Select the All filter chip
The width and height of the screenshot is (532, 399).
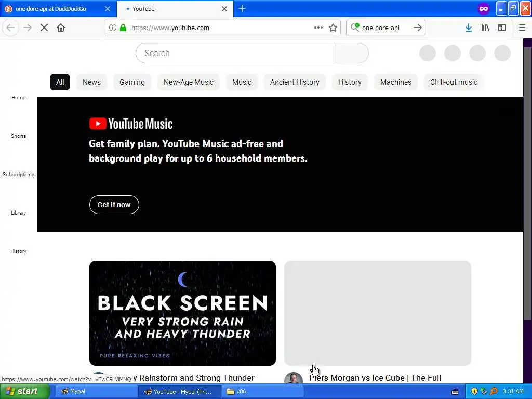coord(60,82)
